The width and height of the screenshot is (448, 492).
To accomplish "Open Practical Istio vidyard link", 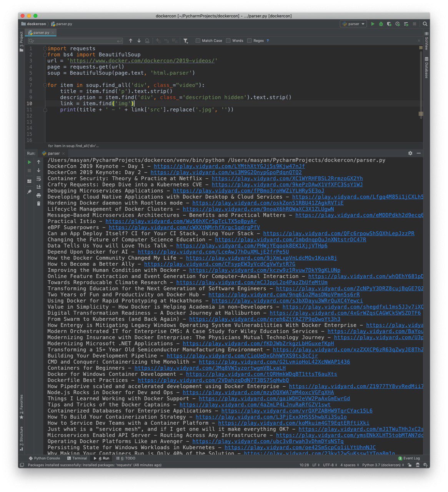I will coord(181,221).
